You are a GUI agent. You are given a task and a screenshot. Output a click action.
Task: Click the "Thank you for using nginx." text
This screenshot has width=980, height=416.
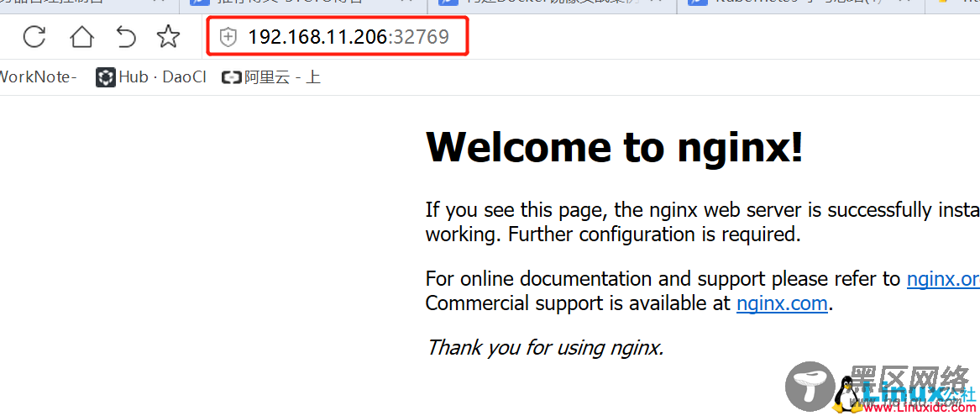tap(544, 346)
